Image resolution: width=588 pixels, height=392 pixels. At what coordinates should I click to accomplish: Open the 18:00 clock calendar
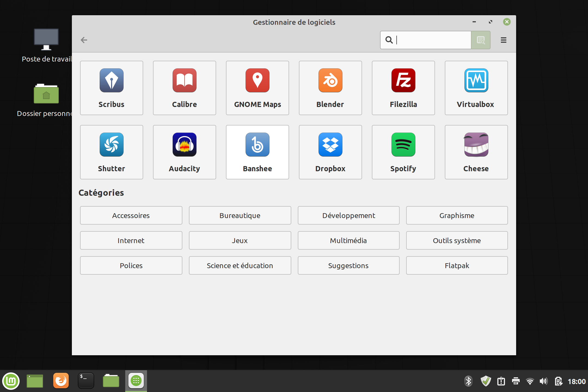click(x=576, y=381)
